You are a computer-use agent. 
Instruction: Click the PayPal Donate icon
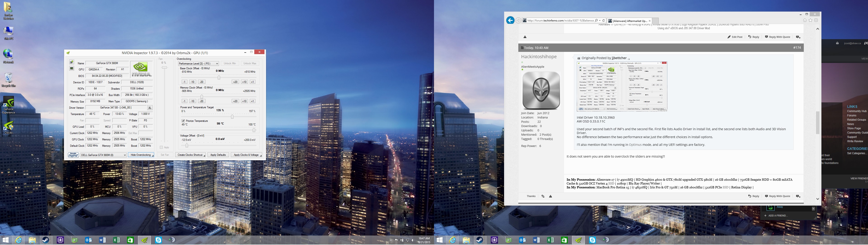[73, 155]
